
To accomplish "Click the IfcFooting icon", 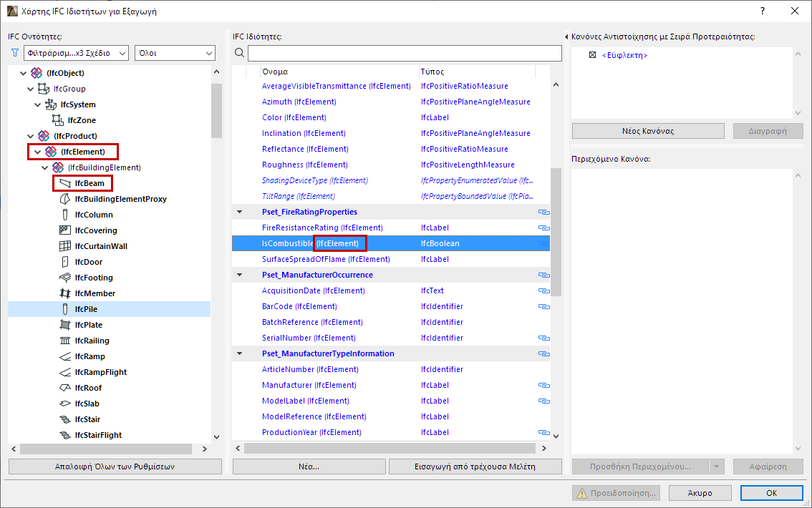I will tap(65, 278).
